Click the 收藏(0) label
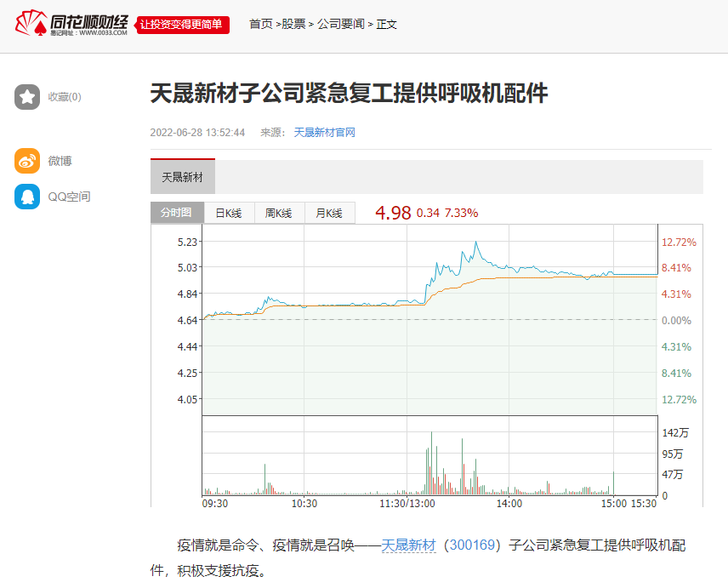The height and width of the screenshot is (588, 728). point(65,97)
